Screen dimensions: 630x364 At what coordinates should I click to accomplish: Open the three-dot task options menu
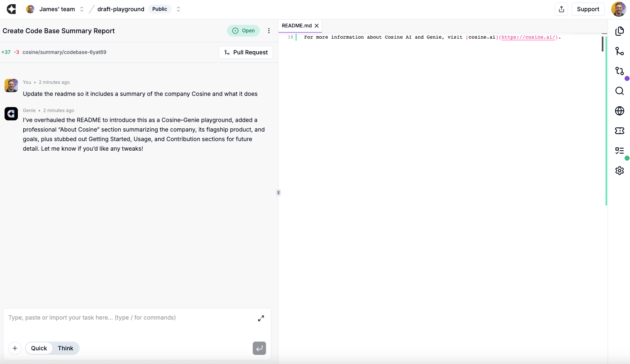click(269, 31)
